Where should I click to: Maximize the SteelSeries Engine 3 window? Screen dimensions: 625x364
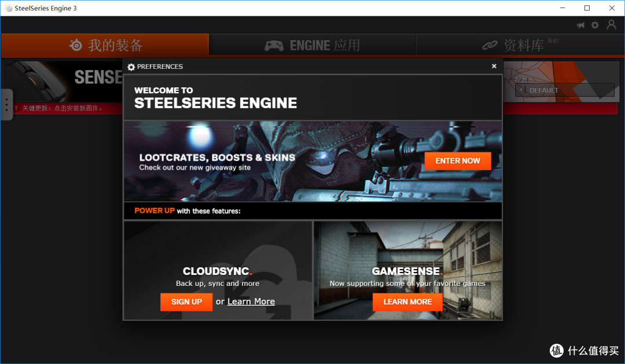click(587, 8)
